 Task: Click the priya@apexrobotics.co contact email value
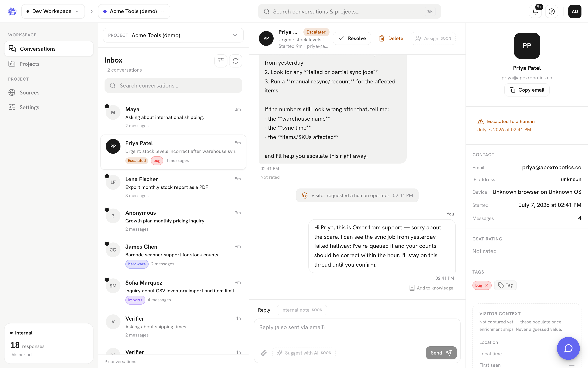click(x=551, y=167)
